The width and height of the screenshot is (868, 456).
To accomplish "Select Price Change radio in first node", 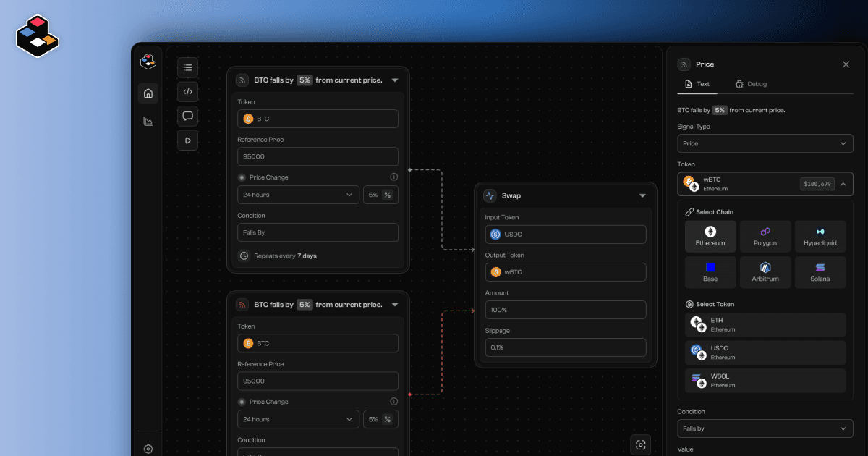I will (x=242, y=177).
